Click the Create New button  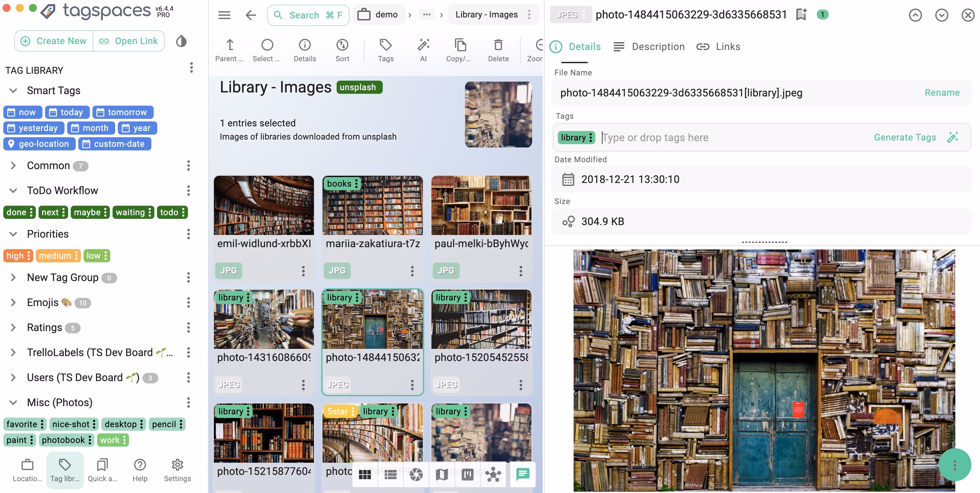[x=53, y=41]
